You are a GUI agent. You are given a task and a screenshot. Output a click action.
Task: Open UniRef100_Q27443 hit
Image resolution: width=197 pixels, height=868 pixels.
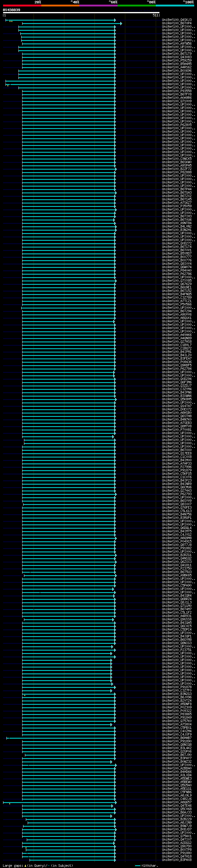pos(177,491)
